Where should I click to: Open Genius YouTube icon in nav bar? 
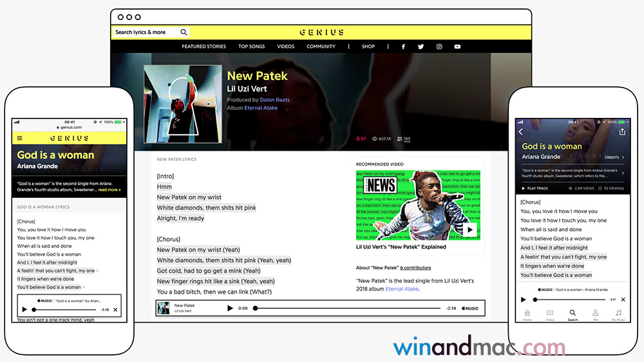click(457, 46)
